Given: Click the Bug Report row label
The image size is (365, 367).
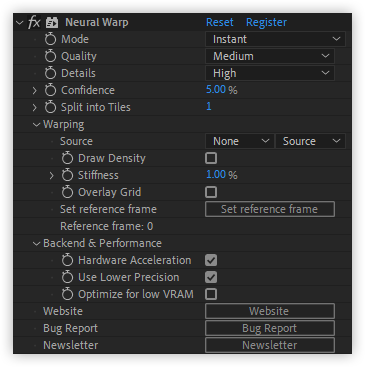Looking at the screenshot, I should tap(70, 328).
